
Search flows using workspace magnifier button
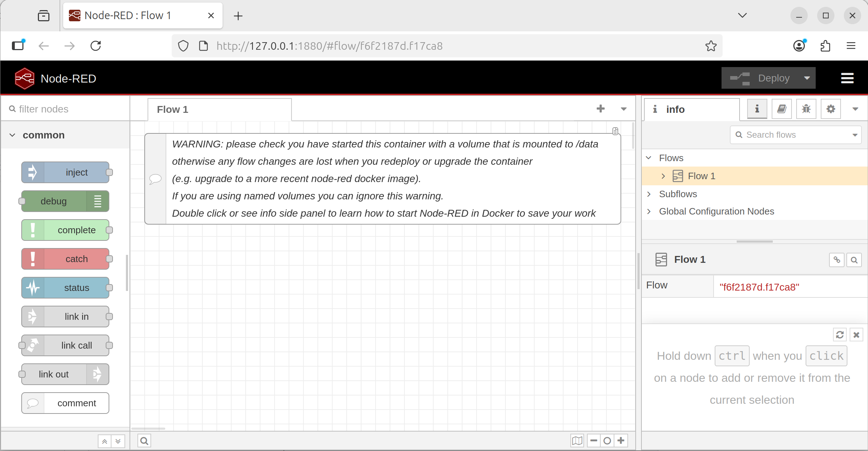144,441
